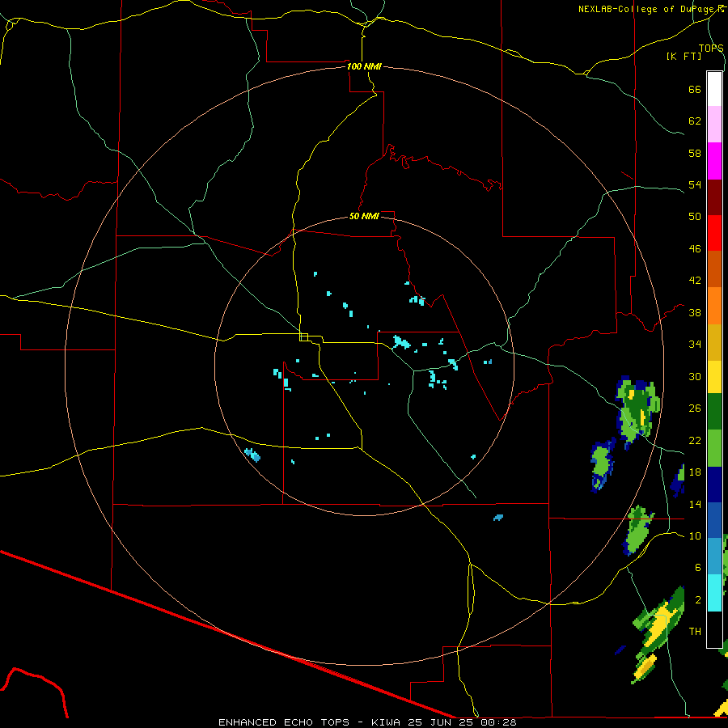The height and width of the screenshot is (728, 728).
Task: Click the 38 legend value
Action: pyautogui.click(x=695, y=312)
